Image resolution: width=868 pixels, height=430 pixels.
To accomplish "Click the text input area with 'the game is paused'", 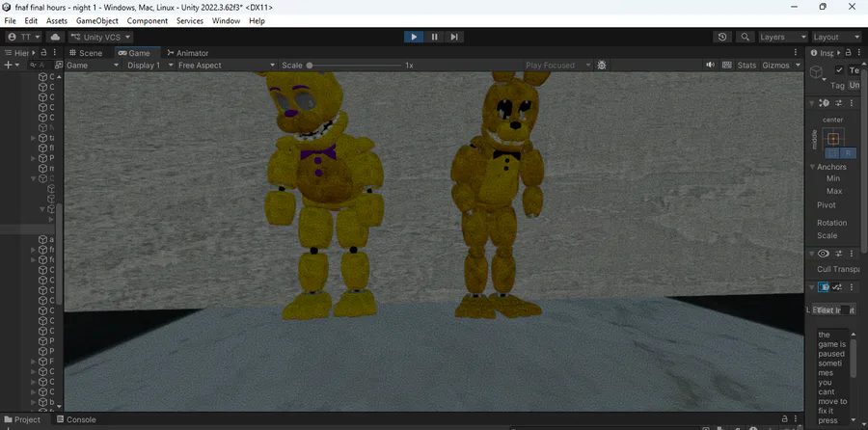I will pos(832,377).
